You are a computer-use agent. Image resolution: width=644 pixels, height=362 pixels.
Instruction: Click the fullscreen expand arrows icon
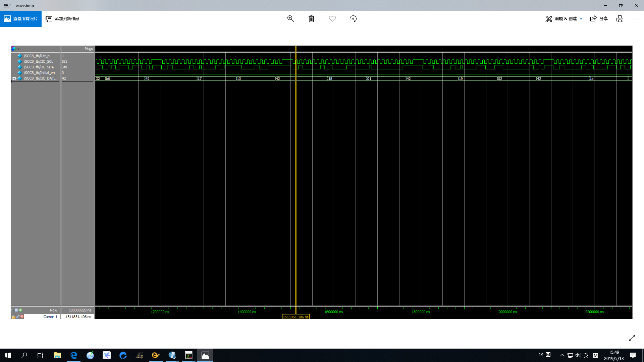[632, 338]
